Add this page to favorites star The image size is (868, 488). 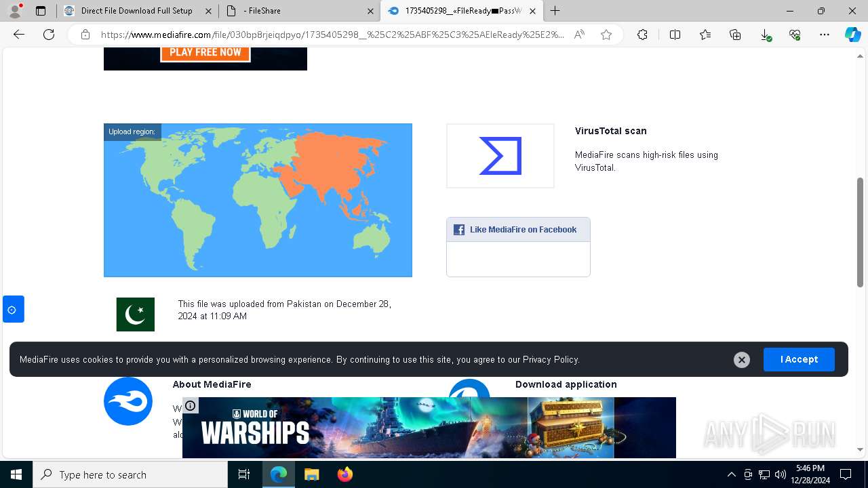(x=606, y=35)
